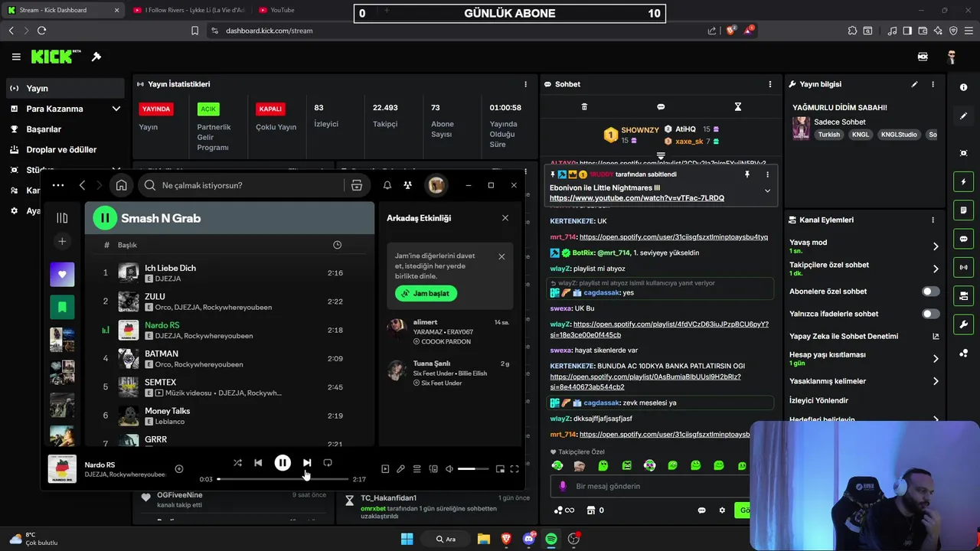Screen dimensions: 980x551
Task: Open Spotify connect to device icon
Action: (x=433, y=469)
